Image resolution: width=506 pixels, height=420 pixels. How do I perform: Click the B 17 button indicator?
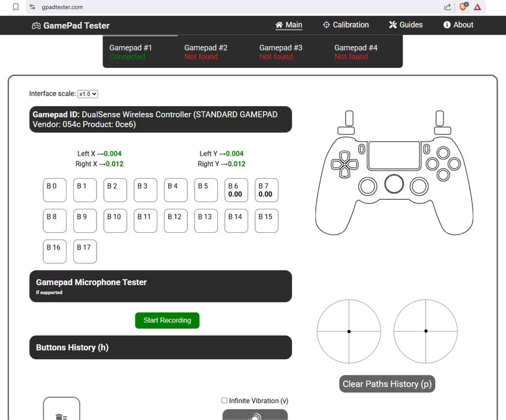pos(85,251)
